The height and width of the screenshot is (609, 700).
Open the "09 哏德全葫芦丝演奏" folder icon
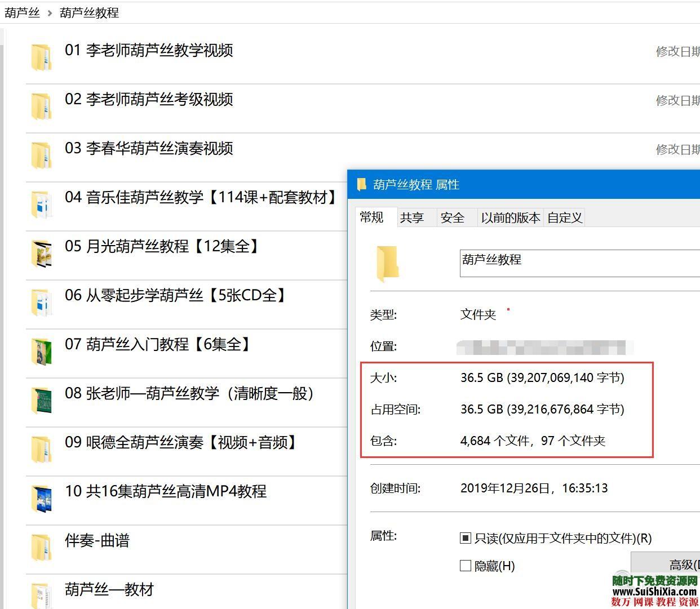(x=41, y=449)
